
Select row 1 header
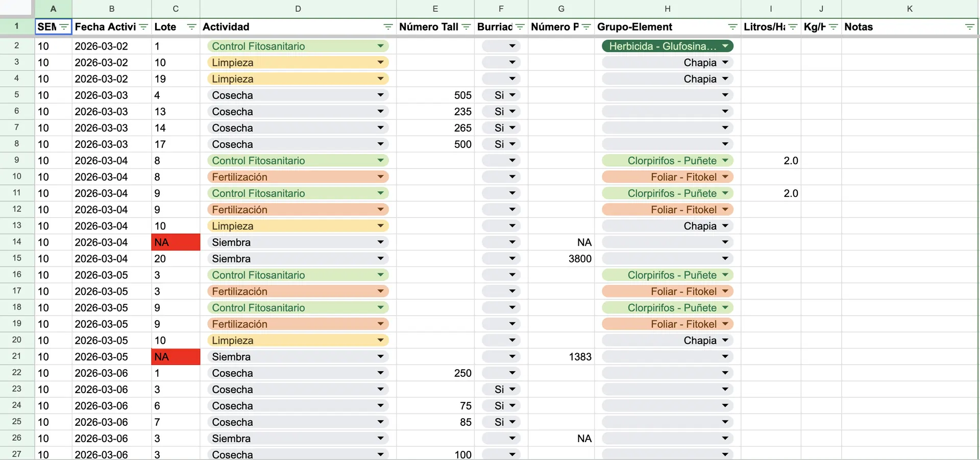[17, 27]
